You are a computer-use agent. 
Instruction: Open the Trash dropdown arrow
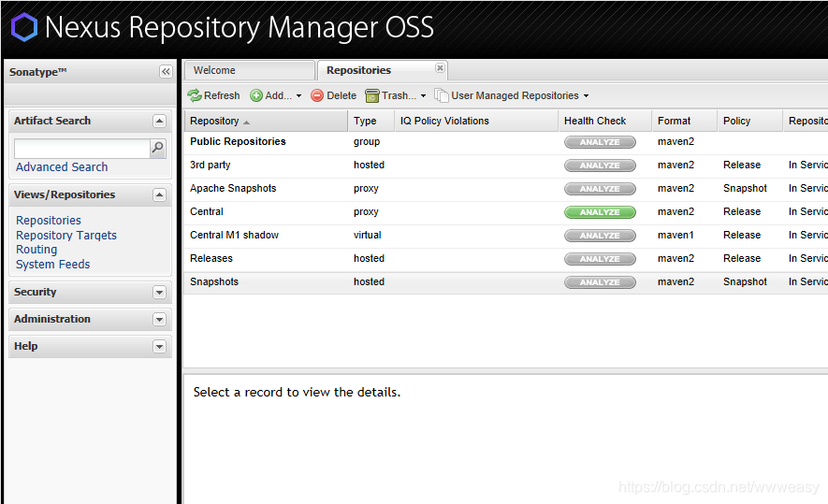[x=424, y=96]
